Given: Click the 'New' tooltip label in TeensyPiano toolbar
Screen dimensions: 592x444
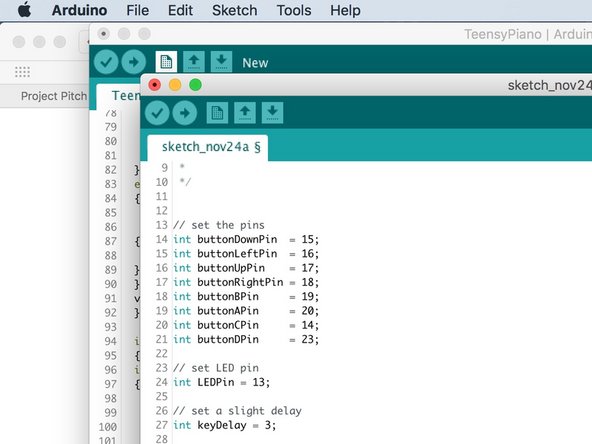Looking at the screenshot, I should [255, 63].
